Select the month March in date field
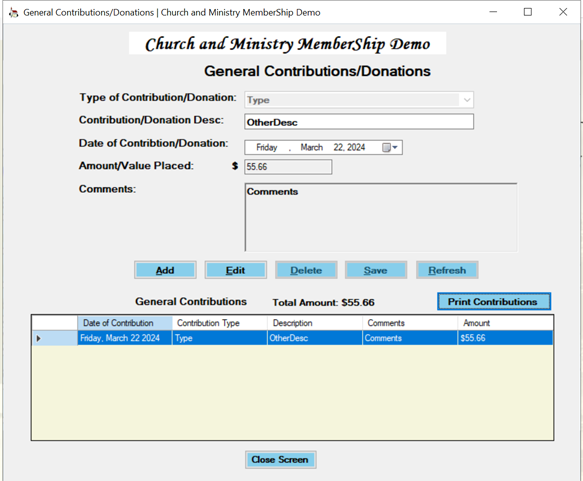Image resolution: width=583 pixels, height=481 pixels. click(312, 148)
